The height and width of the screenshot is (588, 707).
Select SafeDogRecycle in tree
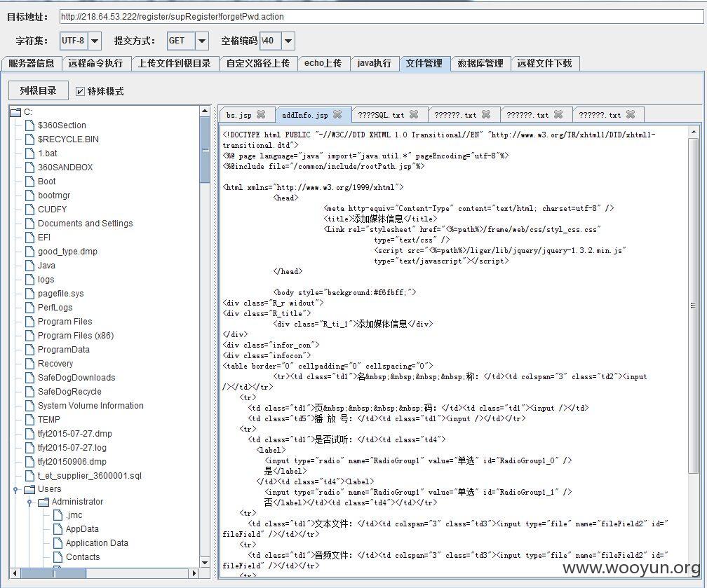point(69,391)
